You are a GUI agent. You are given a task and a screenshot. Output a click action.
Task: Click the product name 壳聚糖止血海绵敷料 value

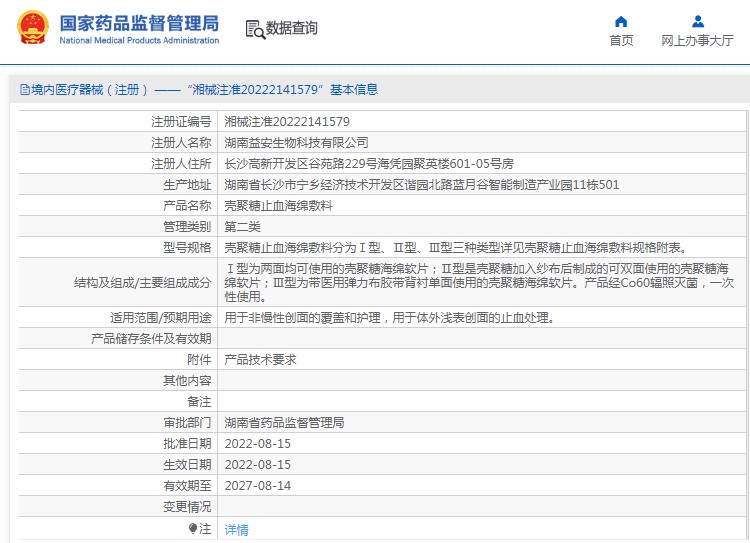click(278, 205)
